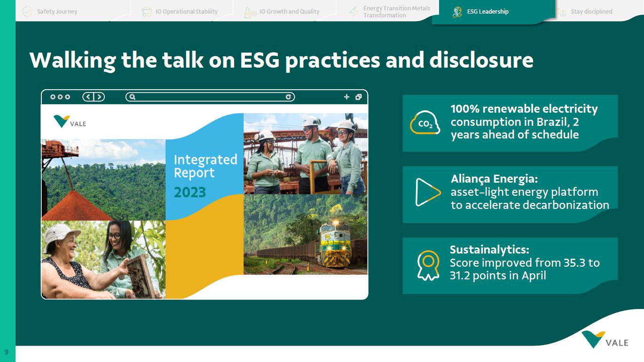This screenshot has width=644, height=362.
Task: Click the award ribbon icon beside Sustainalytics
Action: [x=428, y=265]
